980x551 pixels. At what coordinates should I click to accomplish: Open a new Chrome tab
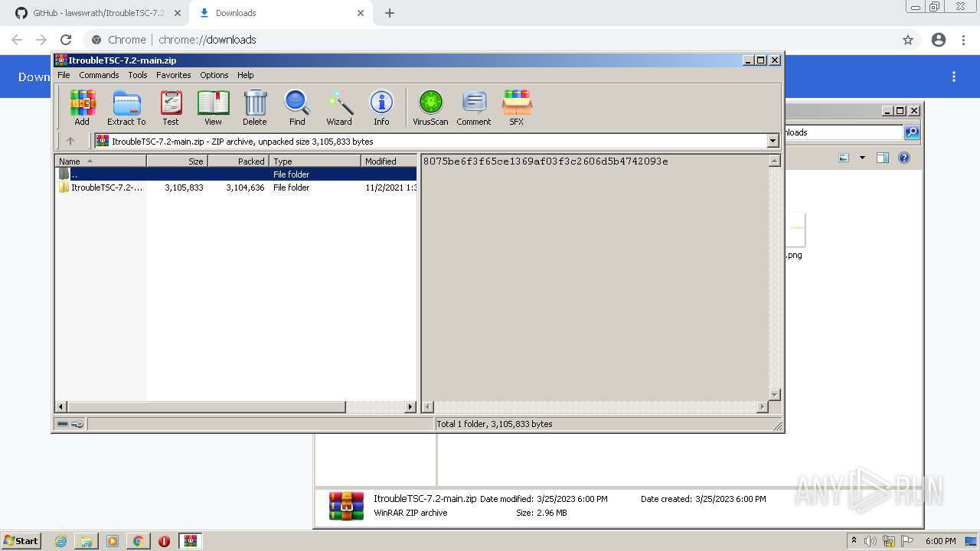tap(389, 13)
